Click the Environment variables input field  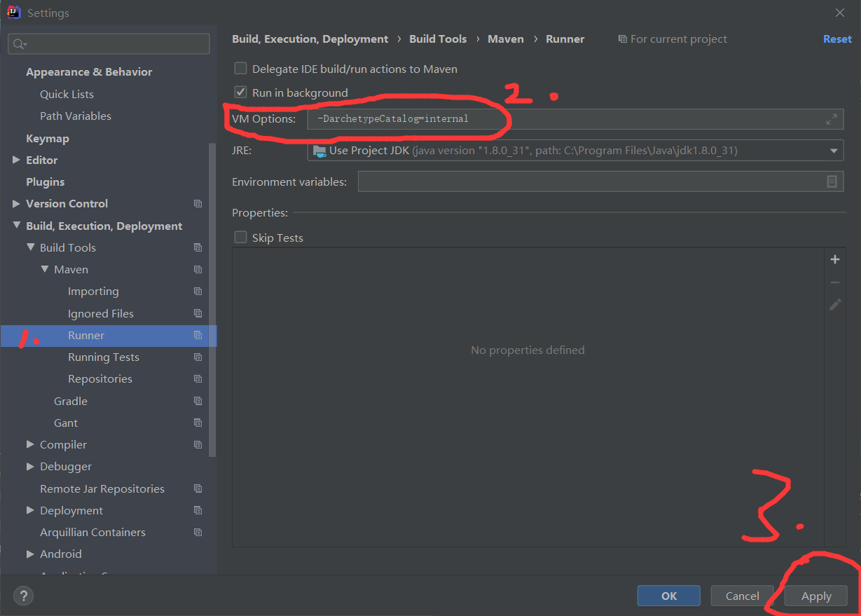click(600, 182)
